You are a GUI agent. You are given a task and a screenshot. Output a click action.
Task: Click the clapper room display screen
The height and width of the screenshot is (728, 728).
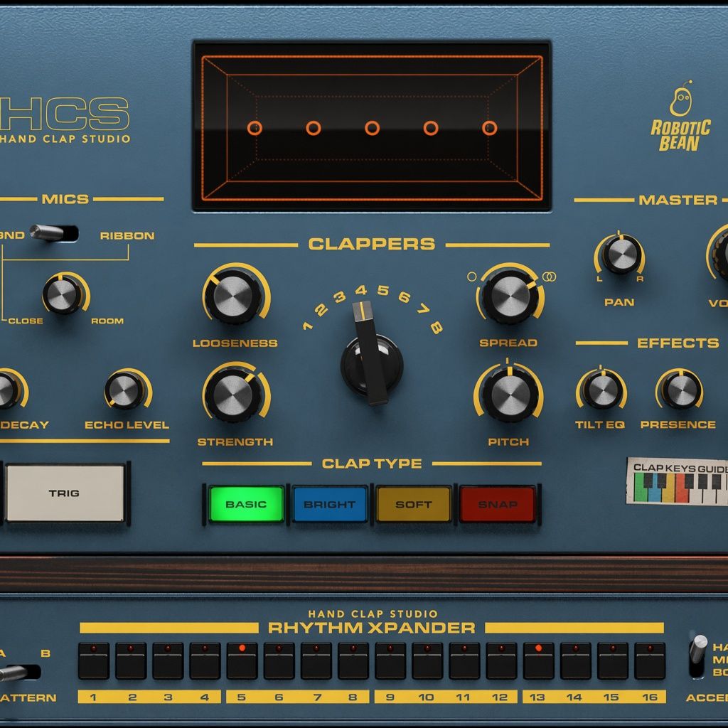point(372,127)
